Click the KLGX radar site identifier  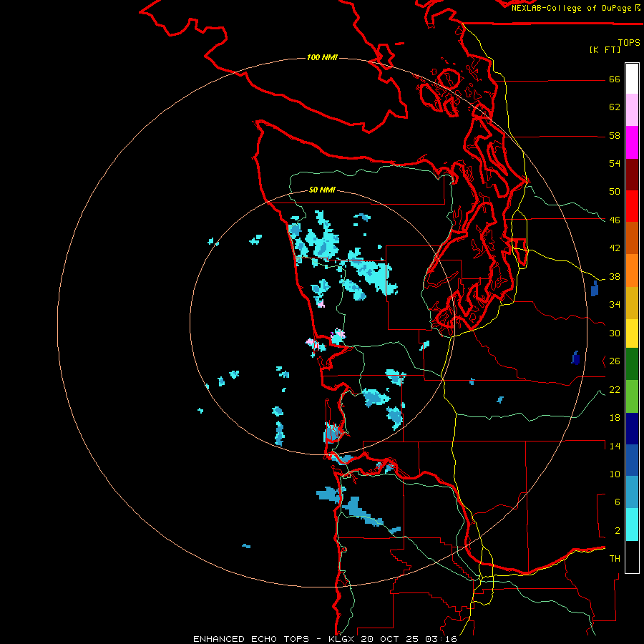point(341,639)
